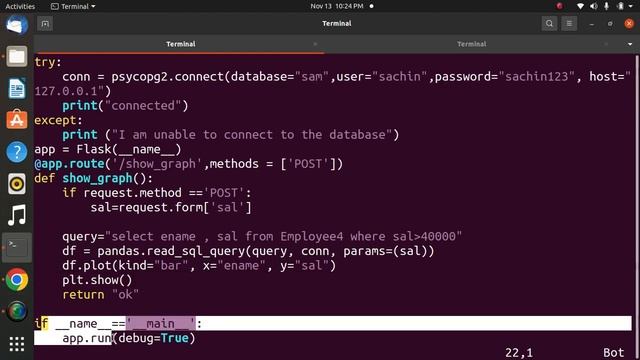Screen dimensions: 640x360
Task: Open Ubuntu Software store icon
Action: point(17,120)
